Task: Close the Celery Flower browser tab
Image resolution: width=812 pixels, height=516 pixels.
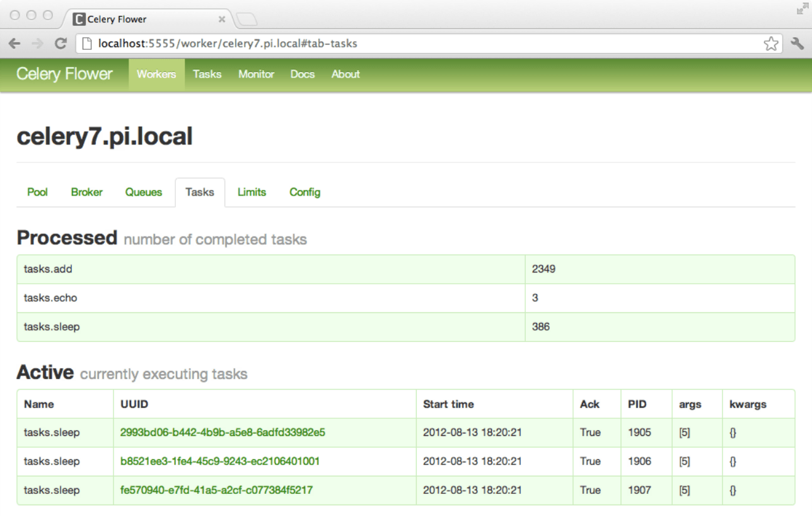Action: [222, 20]
